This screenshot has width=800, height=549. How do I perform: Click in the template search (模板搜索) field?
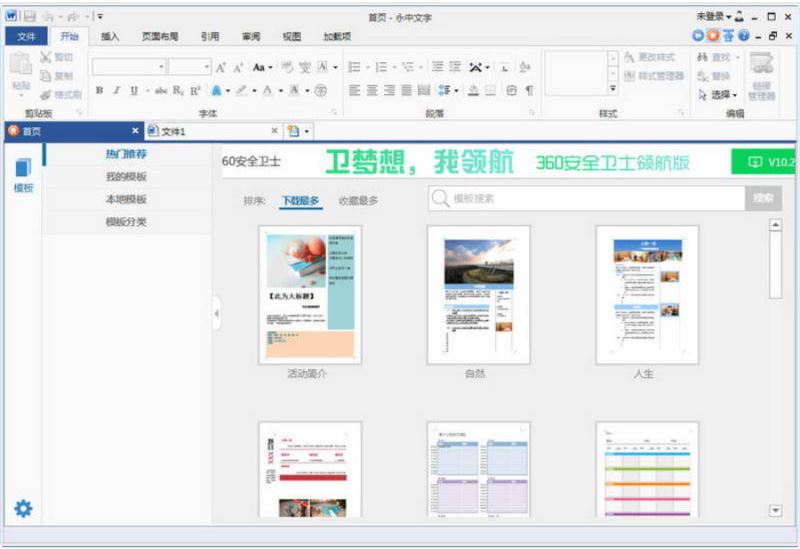(x=587, y=198)
